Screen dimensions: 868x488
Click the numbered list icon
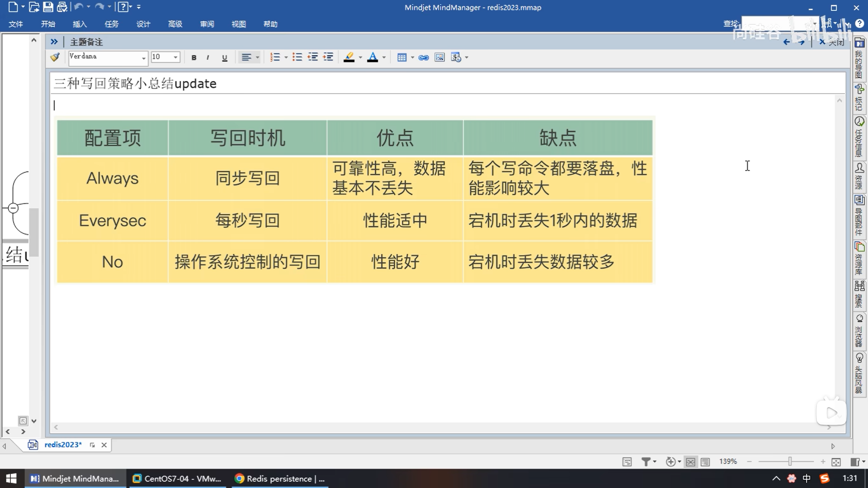coord(275,57)
